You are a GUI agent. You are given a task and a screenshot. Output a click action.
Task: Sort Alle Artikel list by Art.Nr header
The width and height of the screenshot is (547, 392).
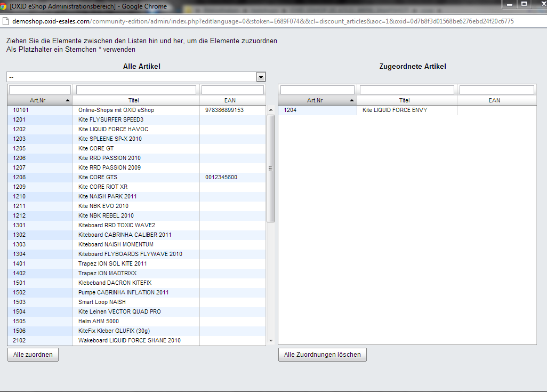(41, 100)
